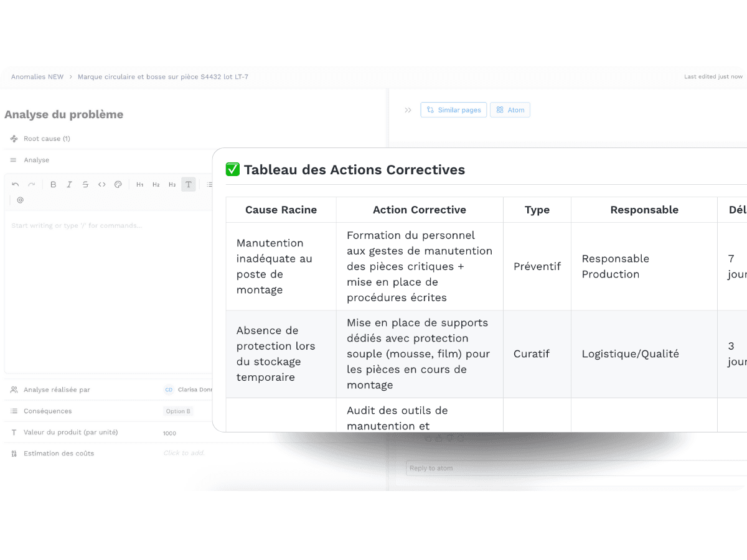Click the Similar pages button

click(x=453, y=110)
